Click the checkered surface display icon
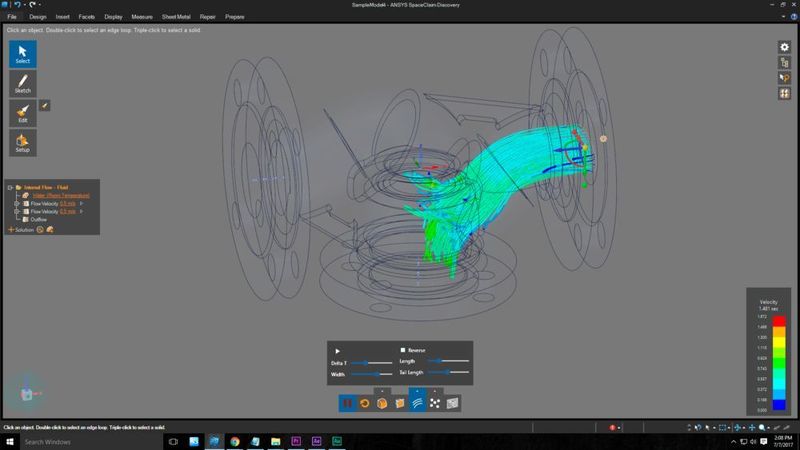800x450 pixels. pyautogui.click(x=452, y=403)
